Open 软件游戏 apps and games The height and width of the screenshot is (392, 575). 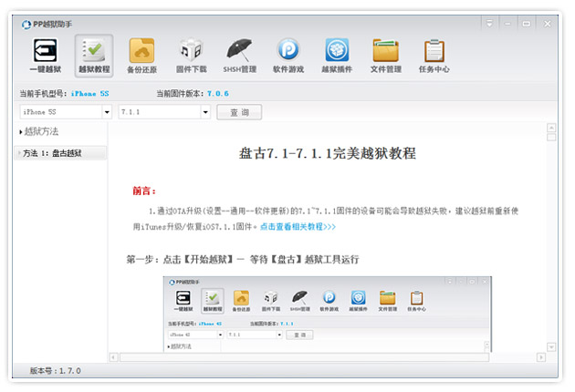(288, 56)
